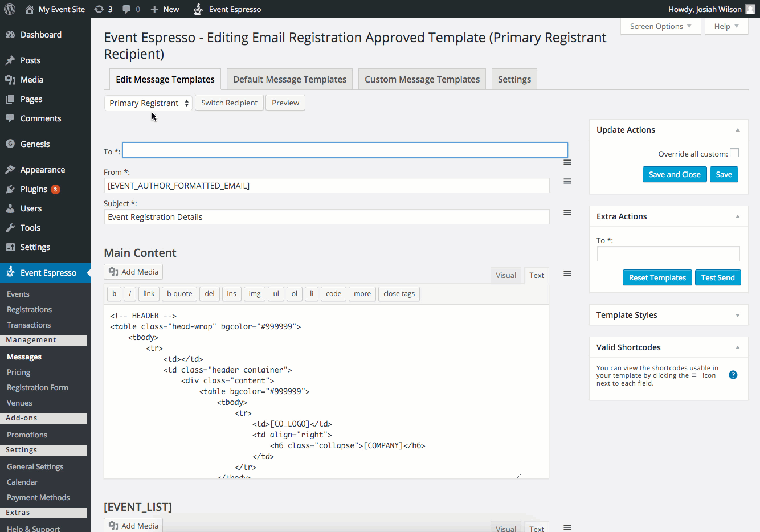The height and width of the screenshot is (532, 760).
Task: Click the comments bubble icon in admin bar
Action: [126, 9]
